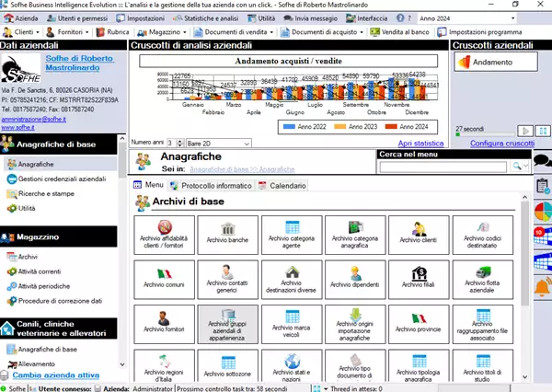Open the Invia messaggio menu
The width and height of the screenshot is (552, 392).
click(x=311, y=18)
